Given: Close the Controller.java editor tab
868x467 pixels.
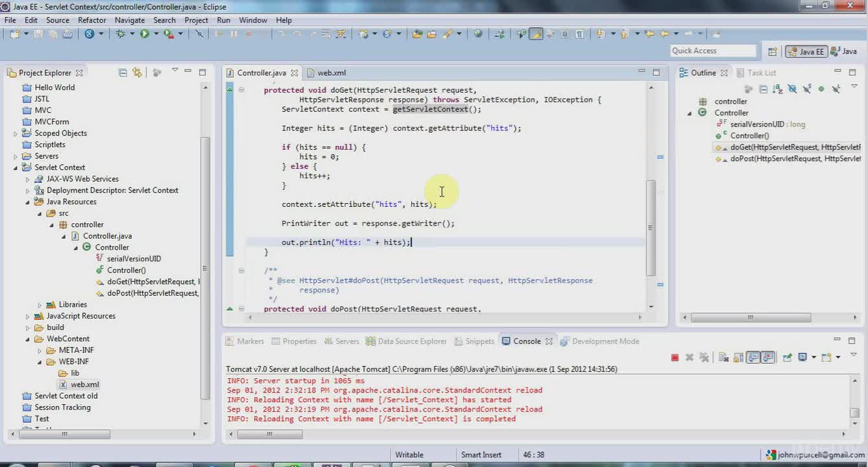Looking at the screenshot, I should [294, 73].
